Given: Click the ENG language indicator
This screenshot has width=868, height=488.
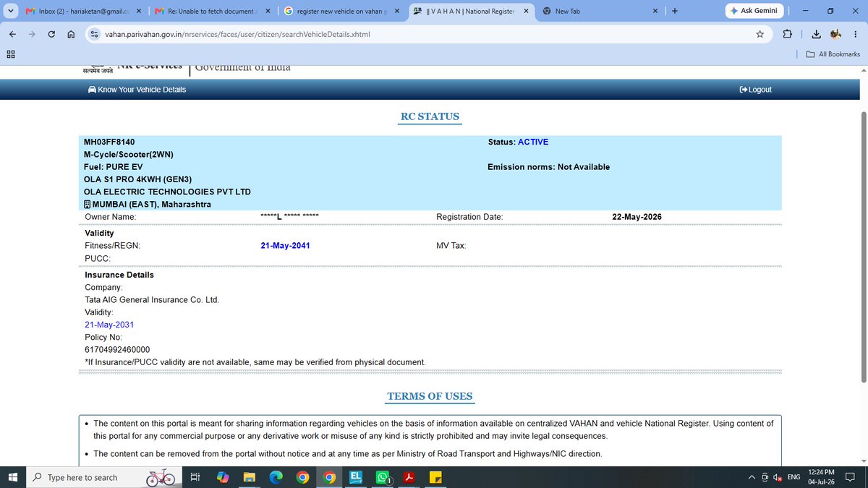Looking at the screenshot, I should (793, 477).
